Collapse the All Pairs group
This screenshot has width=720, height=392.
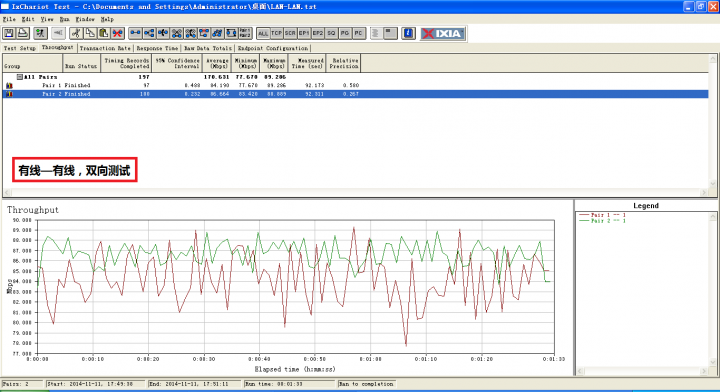coord(20,77)
